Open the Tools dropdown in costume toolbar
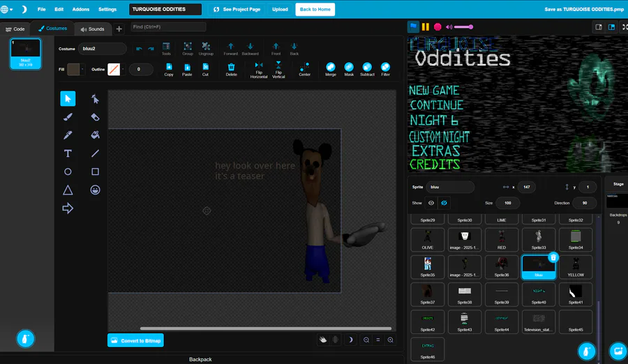 (166, 49)
